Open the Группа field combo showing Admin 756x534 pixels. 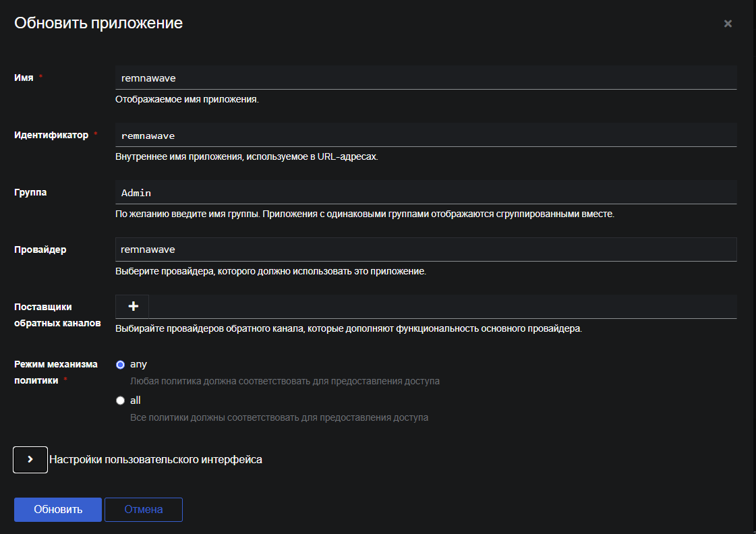(x=426, y=192)
